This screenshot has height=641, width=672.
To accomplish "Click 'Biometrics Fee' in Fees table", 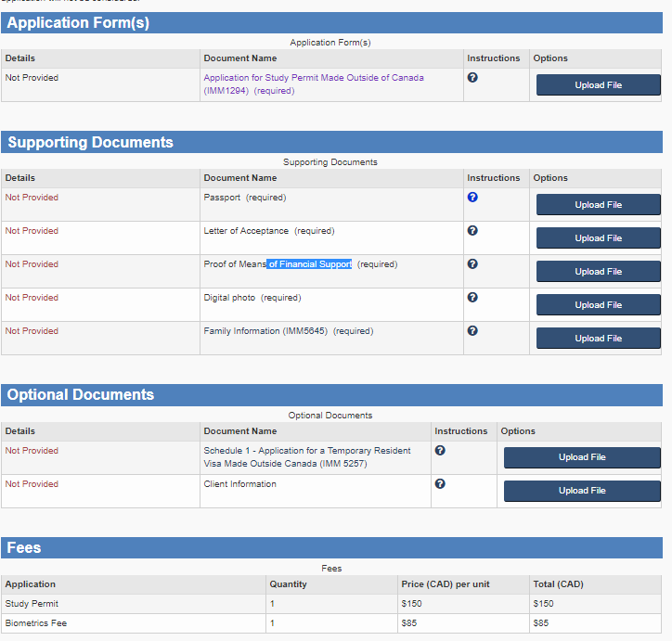I will tap(36, 623).
